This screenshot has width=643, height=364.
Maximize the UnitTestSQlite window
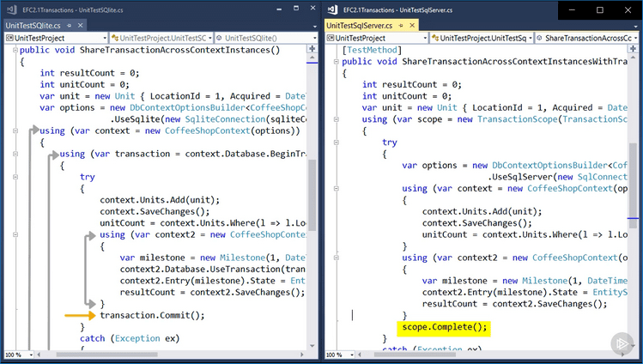point(296,9)
